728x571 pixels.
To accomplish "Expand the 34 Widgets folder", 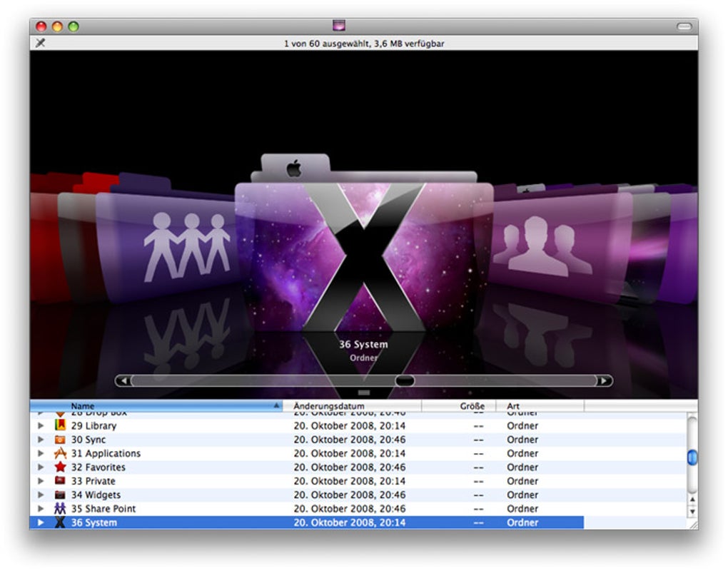I will point(41,495).
